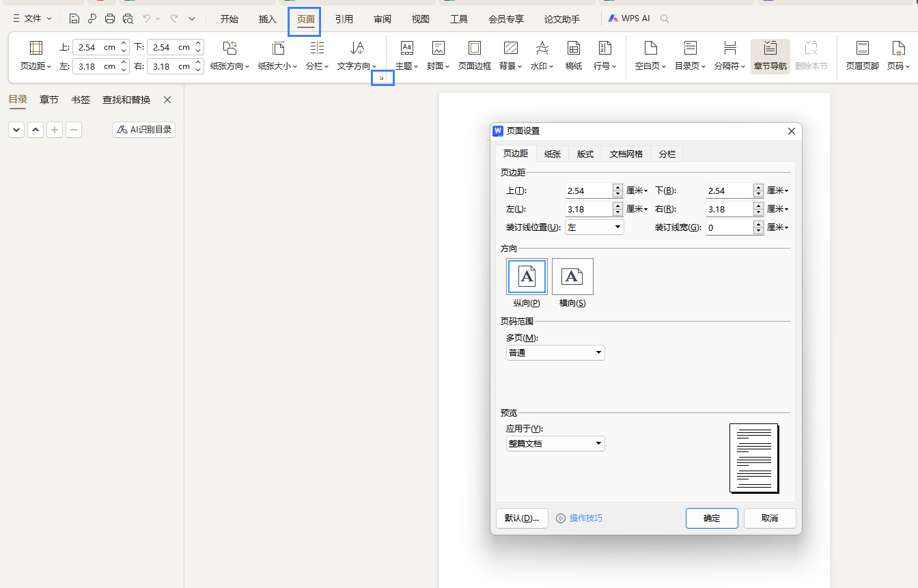Click the 确定 OK button

tap(712, 518)
